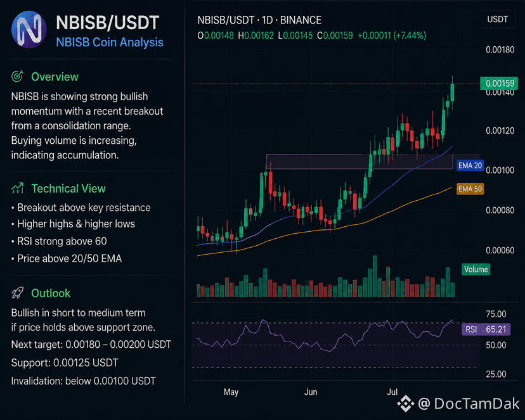Click the Jun label on time axis
The height and width of the screenshot is (420, 525).
(x=311, y=392)
